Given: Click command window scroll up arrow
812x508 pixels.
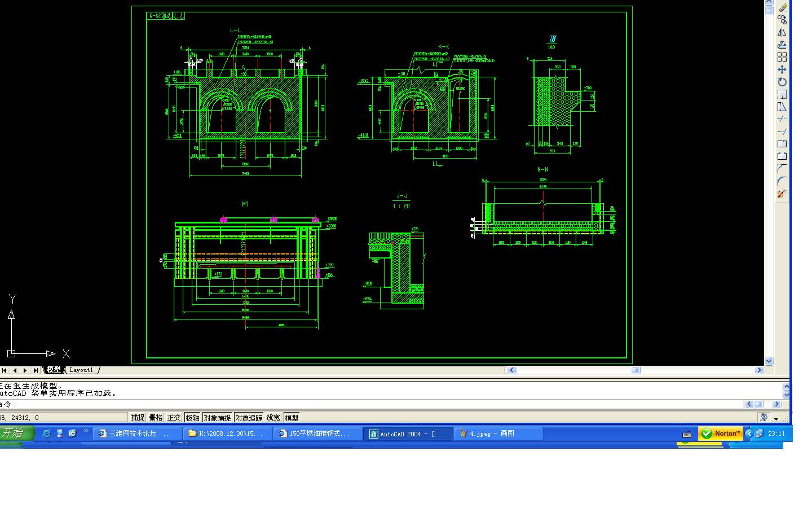Looking at the screenshot, I should click(787, 387).
